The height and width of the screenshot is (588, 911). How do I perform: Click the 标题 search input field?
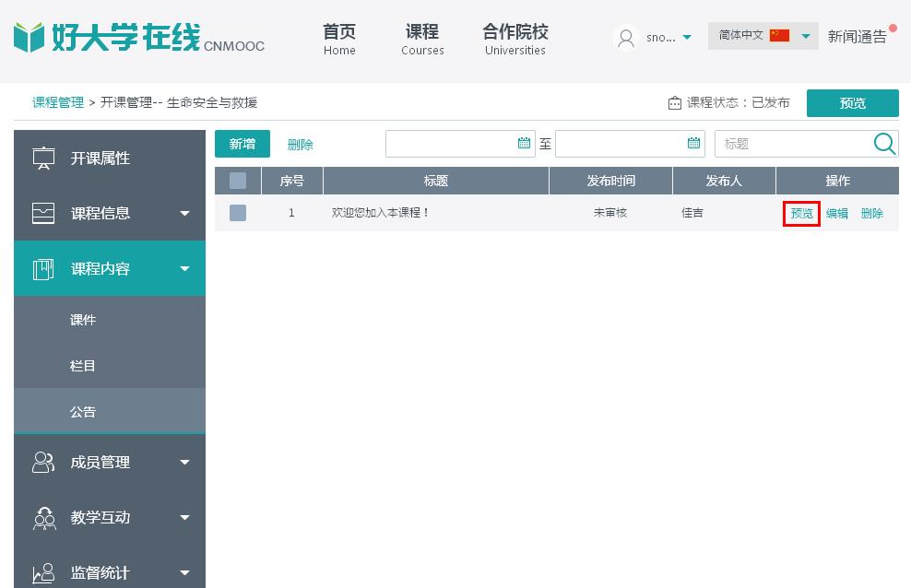tap(793, 144)
